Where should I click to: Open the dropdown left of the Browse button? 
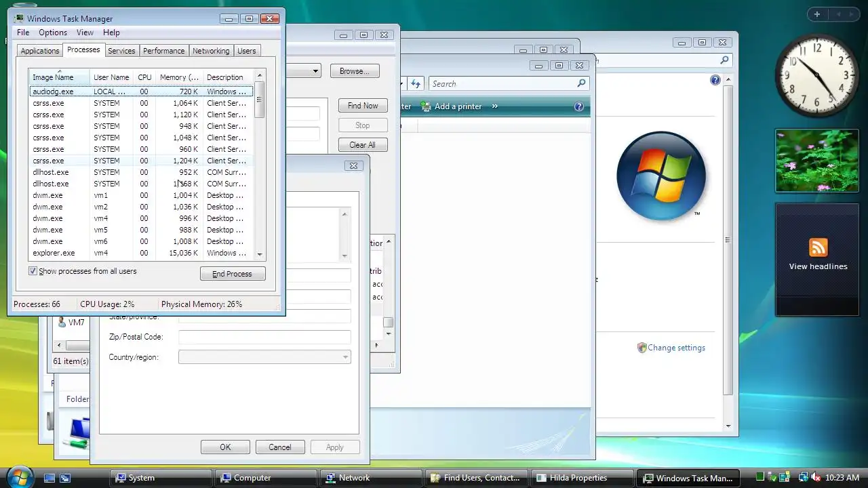(315, 71)
